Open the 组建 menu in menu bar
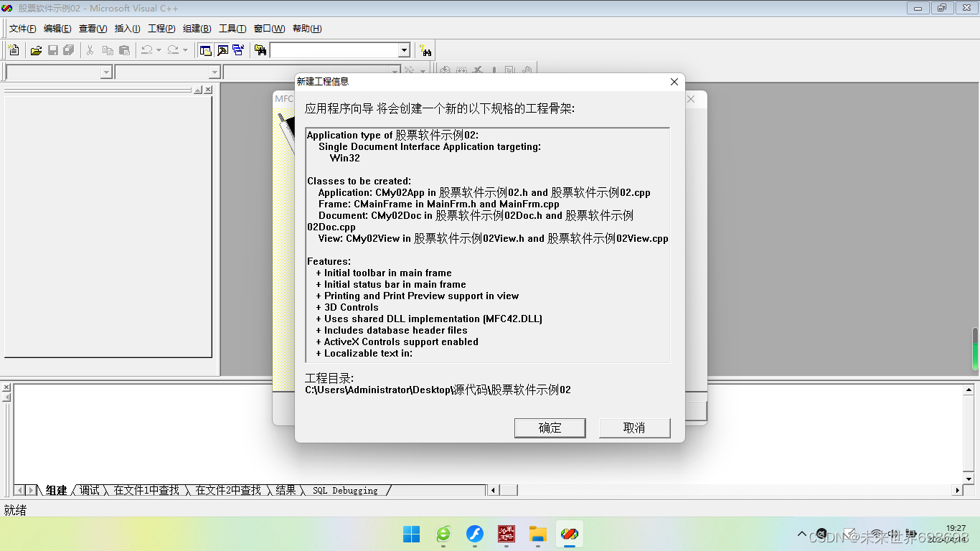980x551 pixels. 197,29
